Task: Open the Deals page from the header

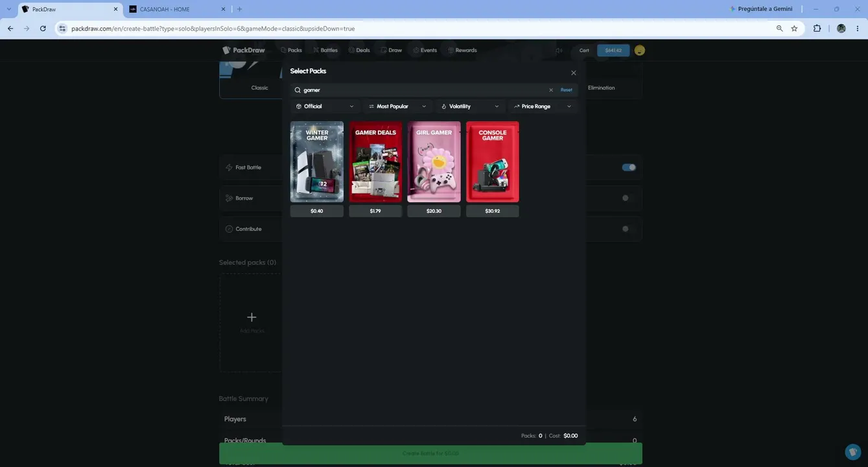Action: click(x=359, y=50)
